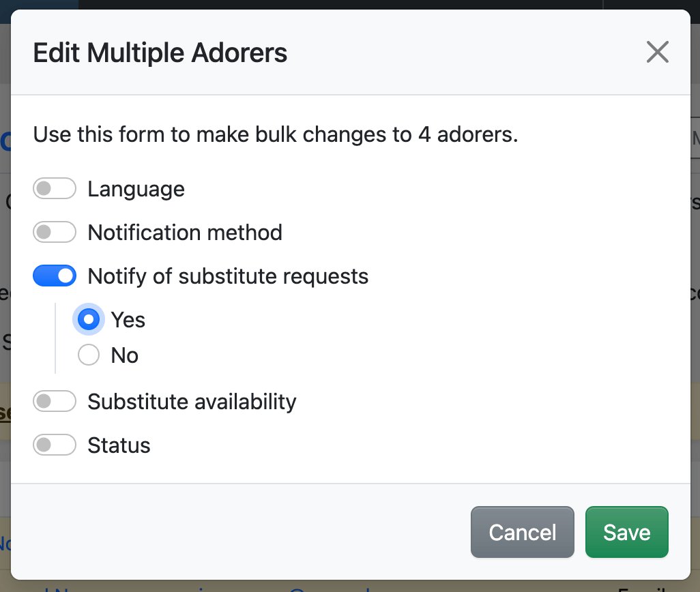Switch on the Status toggle
This screenshot has width=700, height=592.
pyautogui.click(x=55, y=445)
